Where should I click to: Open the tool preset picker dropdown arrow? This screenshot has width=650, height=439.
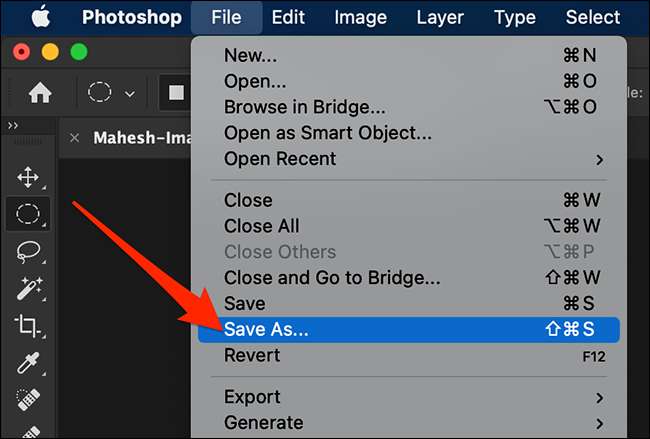[x=129, y=94]
